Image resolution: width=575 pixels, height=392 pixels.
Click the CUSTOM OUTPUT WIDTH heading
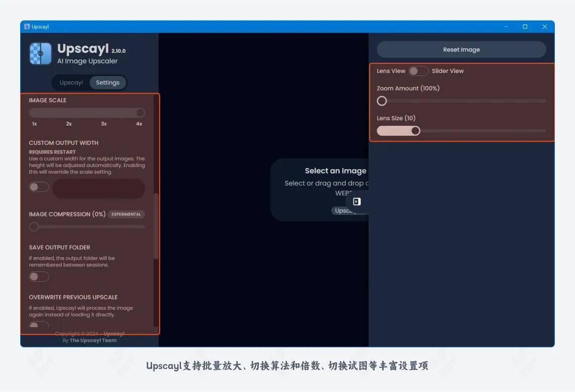pyautogui.click(x=64, y=142)
